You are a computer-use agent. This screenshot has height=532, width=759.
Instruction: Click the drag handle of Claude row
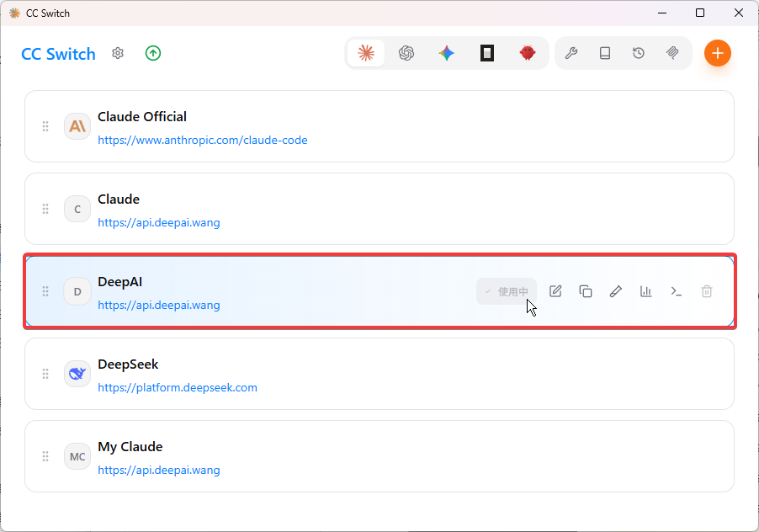[x=45, y=209]
